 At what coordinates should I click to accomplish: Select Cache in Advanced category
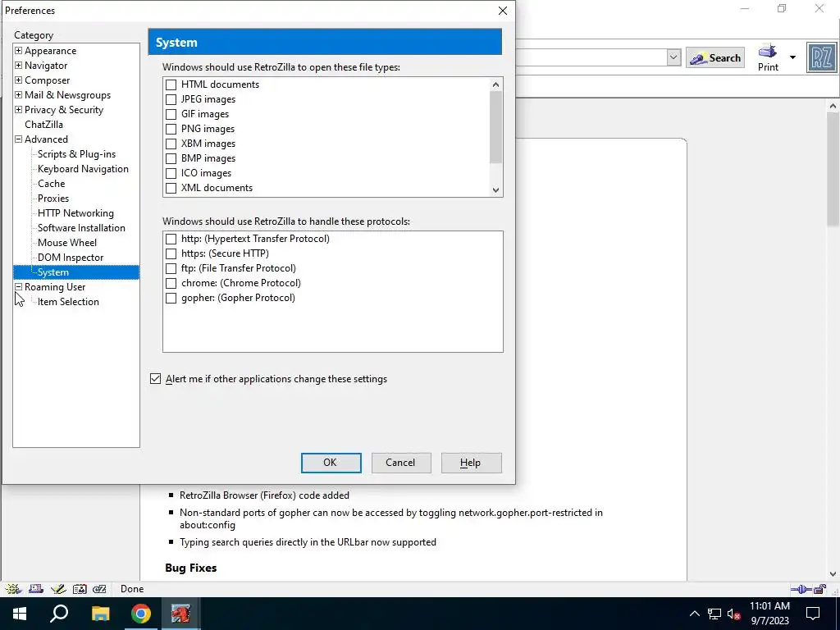(x=52, y=184)
